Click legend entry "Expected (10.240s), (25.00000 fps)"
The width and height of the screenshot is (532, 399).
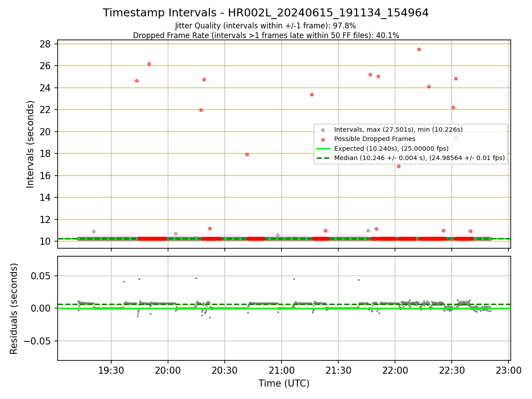coord(391,148)
